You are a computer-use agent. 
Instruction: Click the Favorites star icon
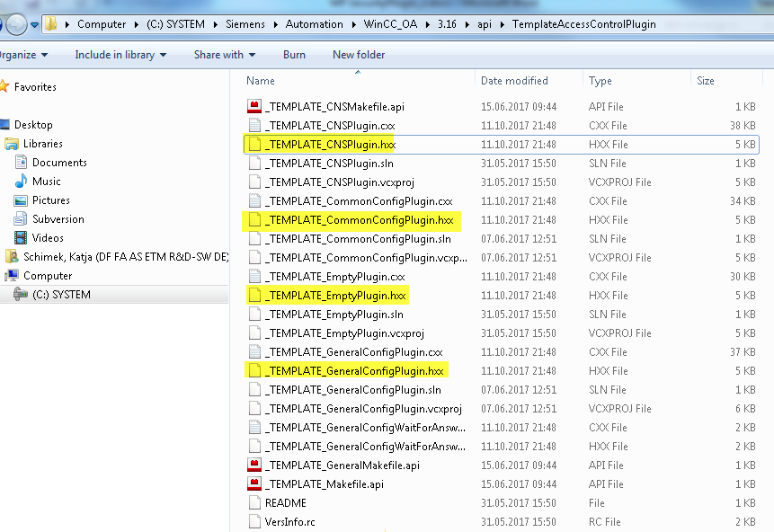[4, 87]
